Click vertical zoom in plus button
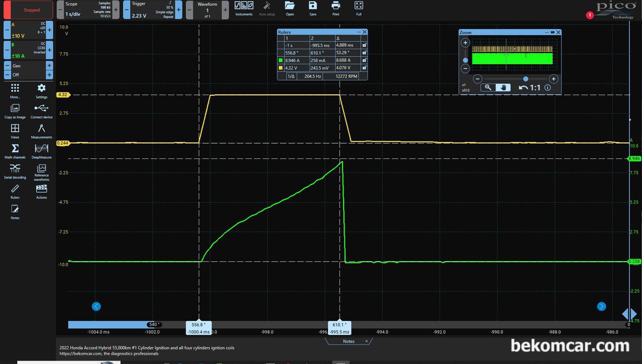This screenshot has height=364, width=642. coord(465,43)
